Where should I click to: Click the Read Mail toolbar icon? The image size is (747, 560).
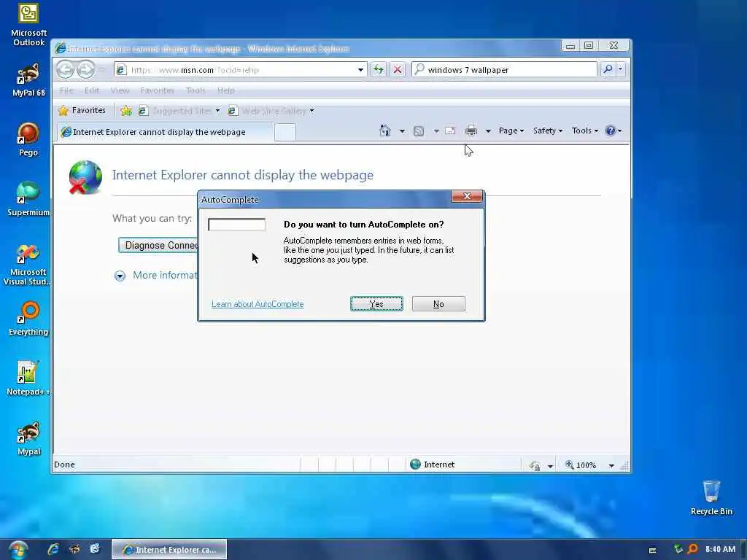(450, 131)
